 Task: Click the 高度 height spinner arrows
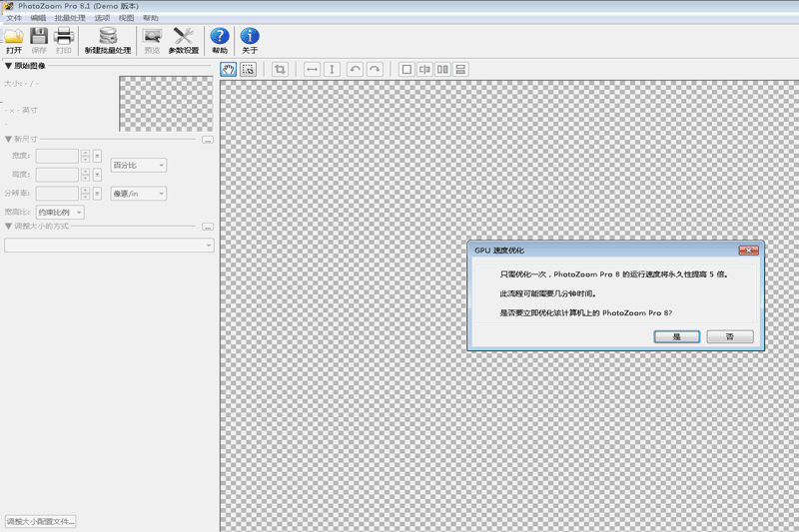[86, 175]
